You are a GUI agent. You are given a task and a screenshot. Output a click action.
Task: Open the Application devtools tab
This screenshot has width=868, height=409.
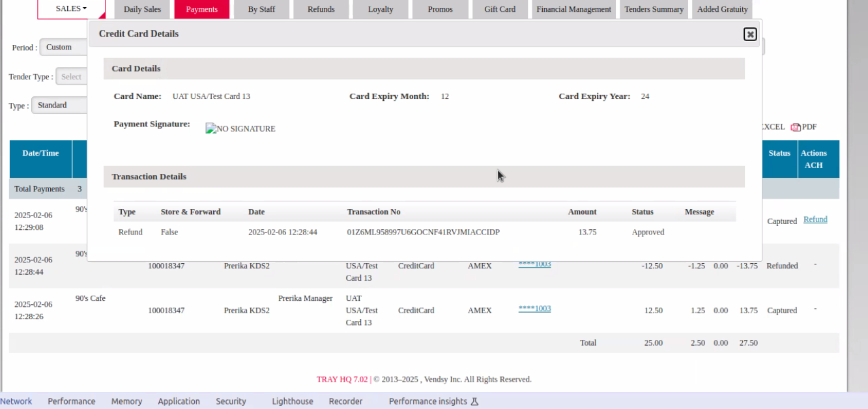point(179,401)
